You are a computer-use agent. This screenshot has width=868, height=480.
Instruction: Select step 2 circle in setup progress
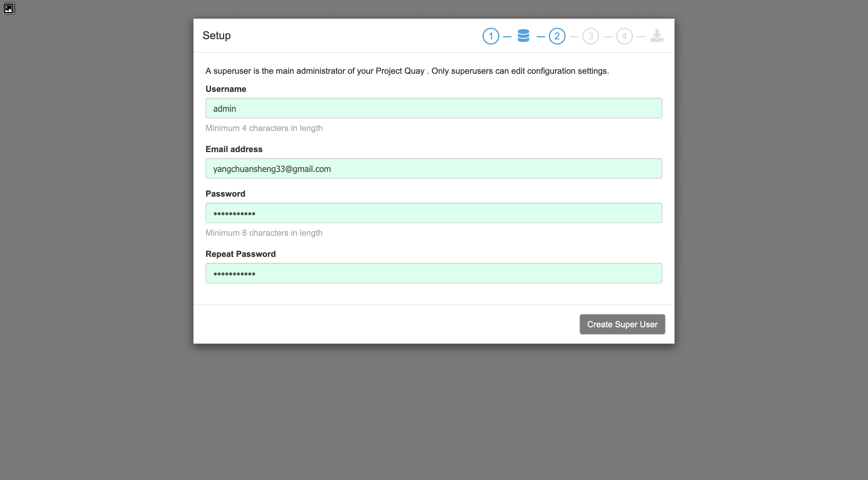pos(557,36)
